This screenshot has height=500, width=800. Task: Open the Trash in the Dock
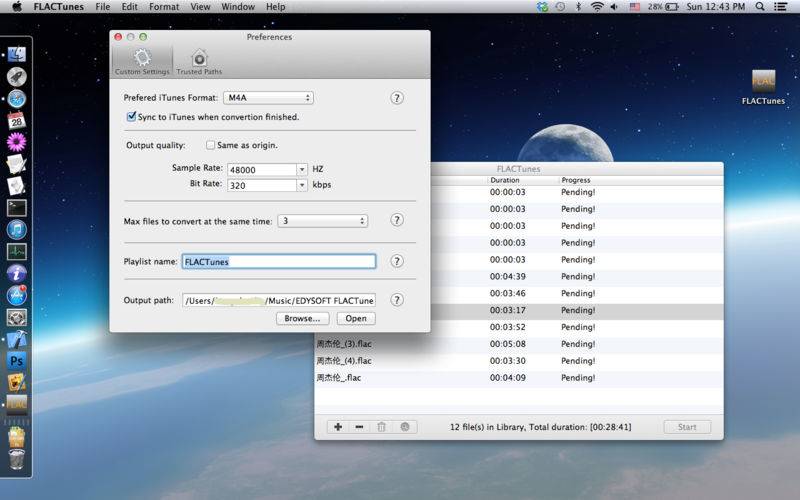(16, 459)
